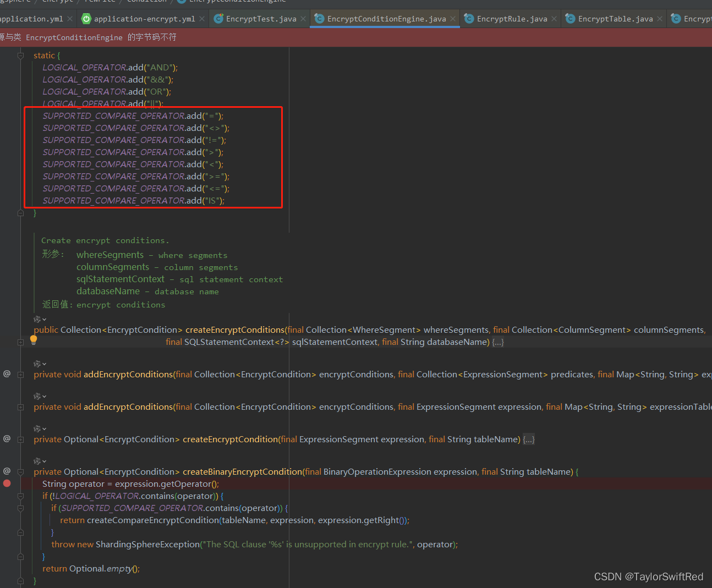Click createCompareEncryptCondition in the return statement
This screenshot has height=588, width=712.
click(153, 520)
